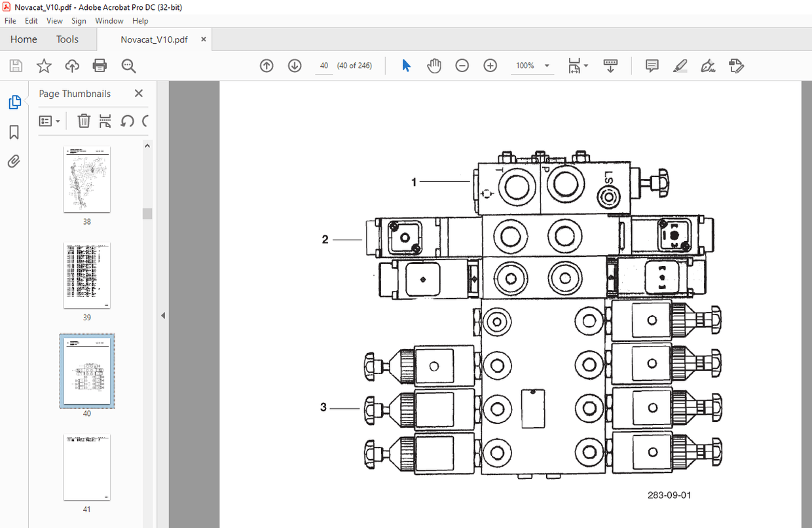This screenshot has height=528, width=812.
Task: Bookmark document with the star icon
Action: (44, 66)
